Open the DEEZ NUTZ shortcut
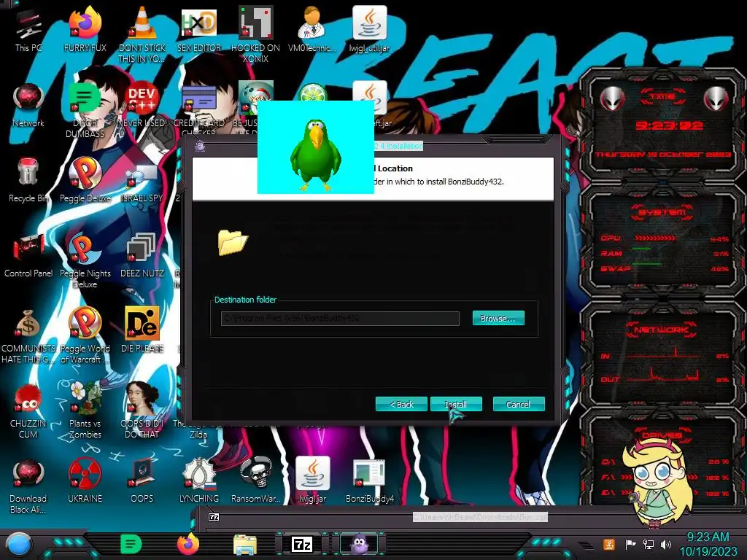 142,256
